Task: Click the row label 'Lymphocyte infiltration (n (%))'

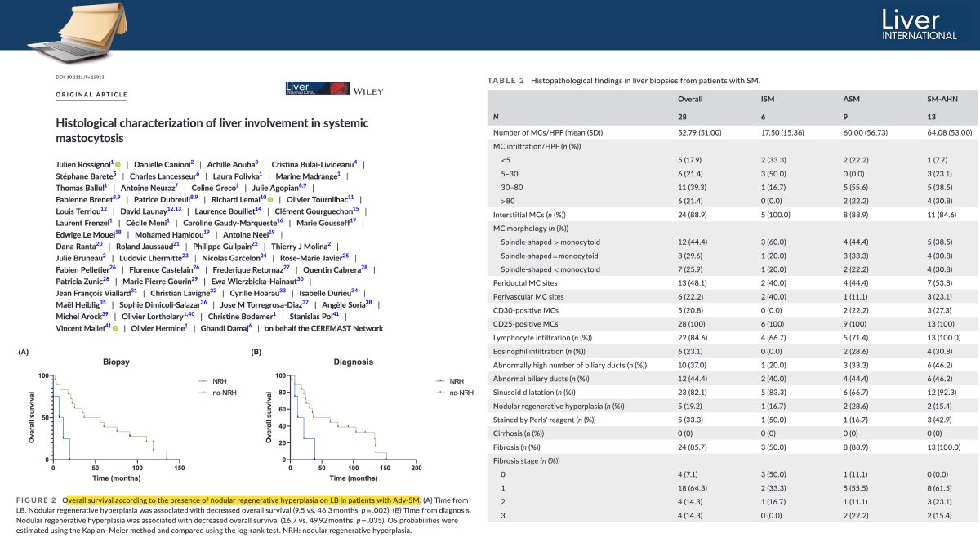Action: (x=542, y=336)
